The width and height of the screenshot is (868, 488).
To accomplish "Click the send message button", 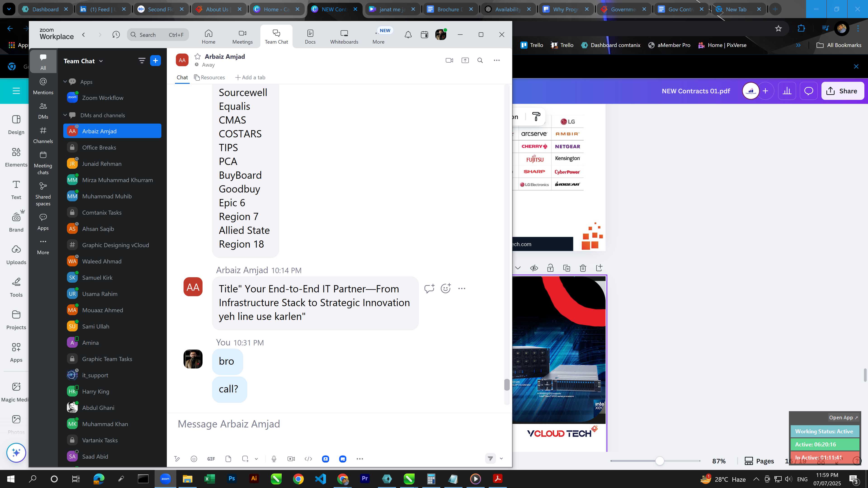I will pyautogui.click(x=490, y=458).
